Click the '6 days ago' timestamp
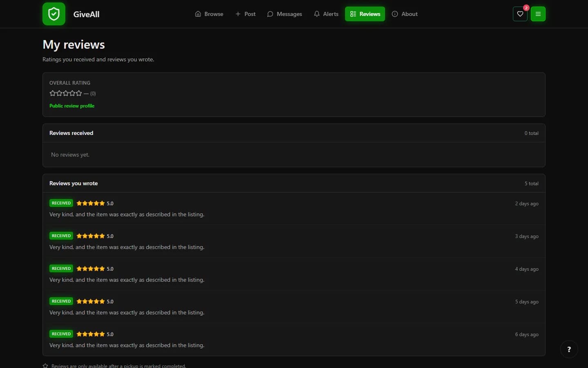 [527, 334]
